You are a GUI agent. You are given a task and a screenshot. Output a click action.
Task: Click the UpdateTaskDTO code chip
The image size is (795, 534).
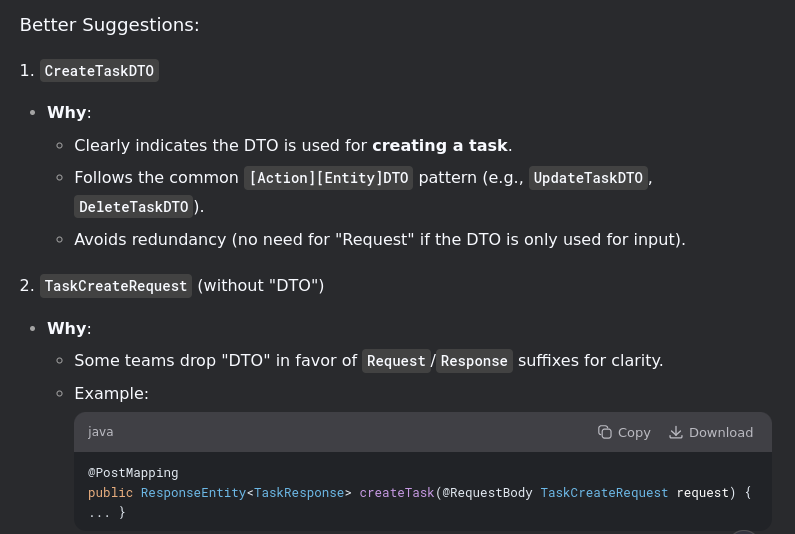click(588, 178)
